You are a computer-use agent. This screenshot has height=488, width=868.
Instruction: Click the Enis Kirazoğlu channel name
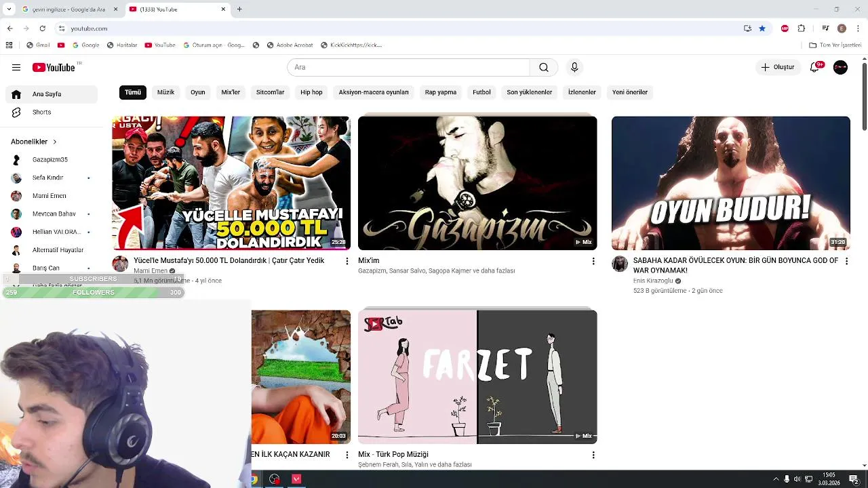tap(653, 281)
